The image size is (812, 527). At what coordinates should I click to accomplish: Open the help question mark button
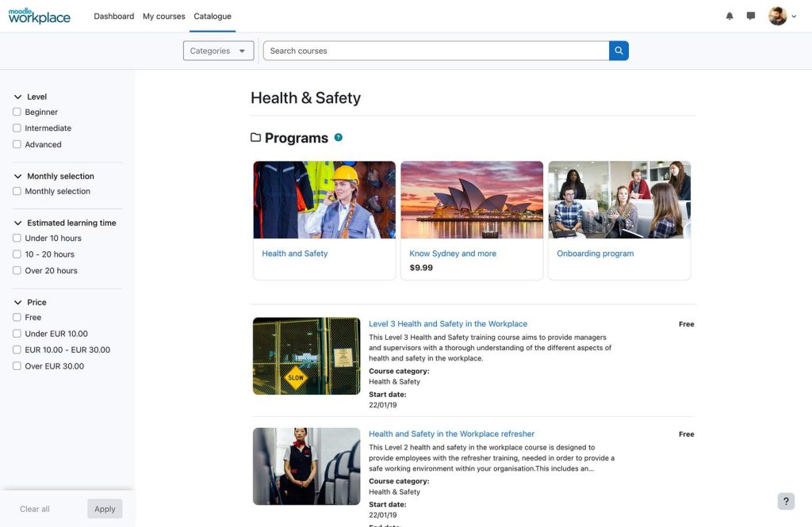pos(786,501)
